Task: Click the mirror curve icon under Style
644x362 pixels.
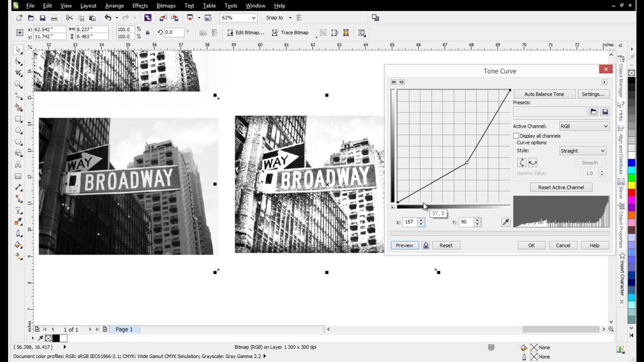Action: (x=533, y=162)
